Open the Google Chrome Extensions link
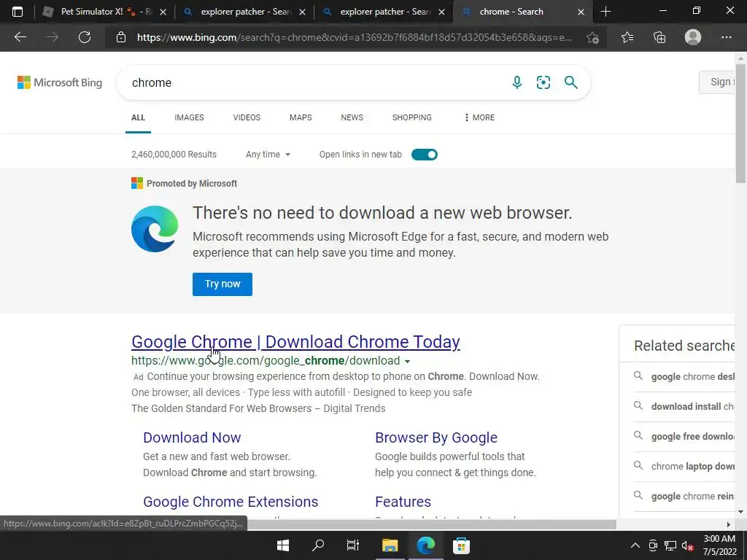The height and width of the screenshot is (560, 747). click(x=231, y=502)
